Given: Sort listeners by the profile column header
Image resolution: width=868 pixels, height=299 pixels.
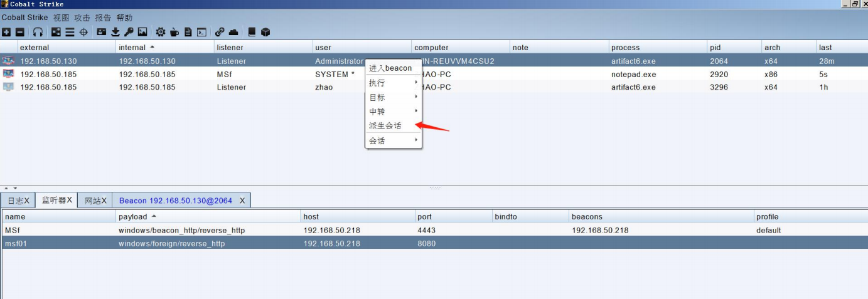Looking at the screenshot, I should tap(810, 216).
